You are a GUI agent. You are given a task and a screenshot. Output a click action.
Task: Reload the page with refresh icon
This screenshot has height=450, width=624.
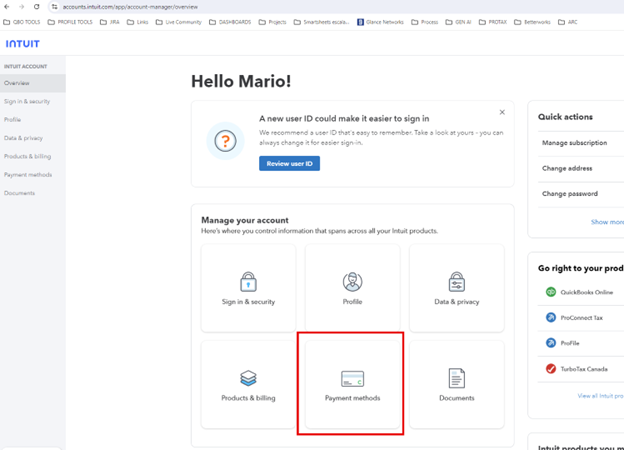click(37, 7)
